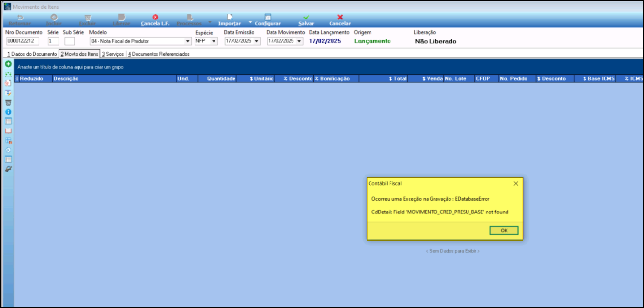Click the Importar toolbar button
Screen dimensions: 644x308
pyautogui.click(x=230, y=20)
